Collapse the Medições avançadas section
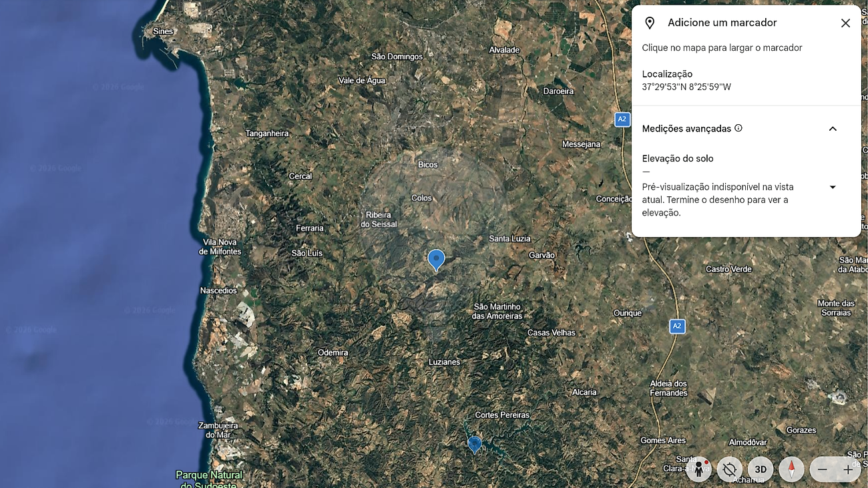Image resolution: width=868 pixels, height=488 pixels. [833, 129]
